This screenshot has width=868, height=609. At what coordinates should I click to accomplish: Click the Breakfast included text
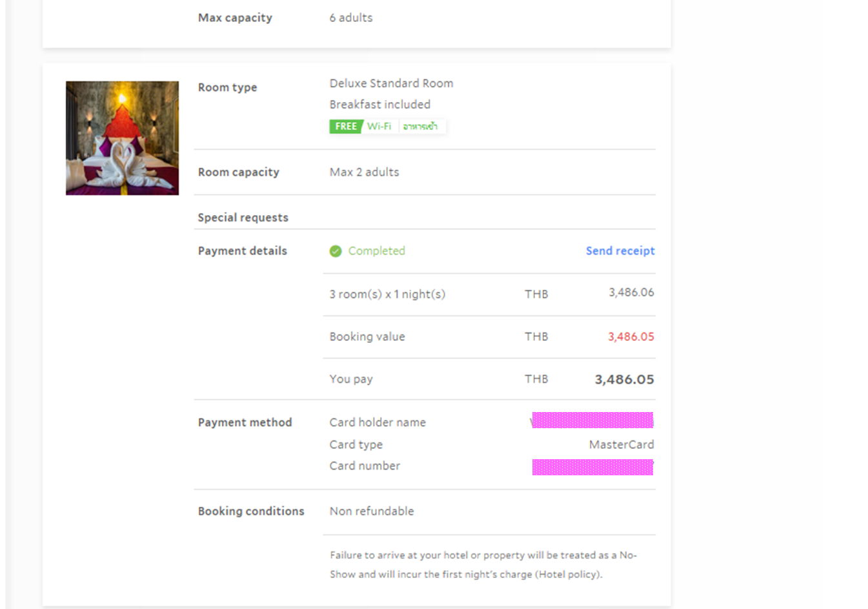click(x=380, y=104)
